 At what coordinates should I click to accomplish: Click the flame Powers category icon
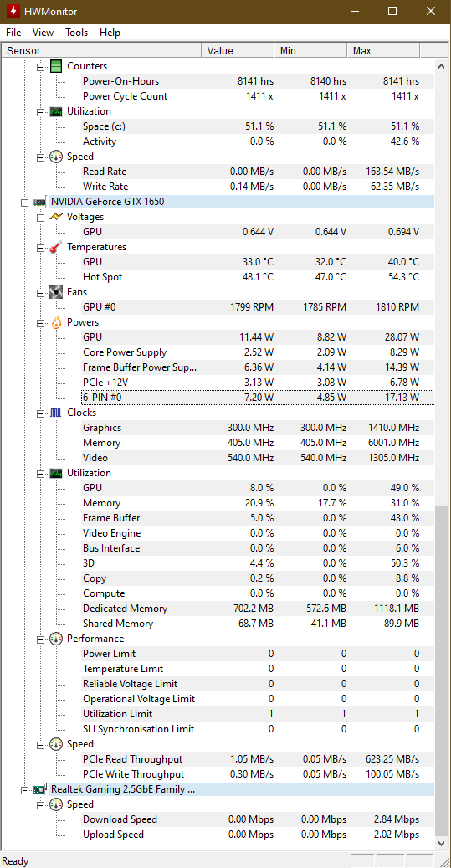point(56,323)
